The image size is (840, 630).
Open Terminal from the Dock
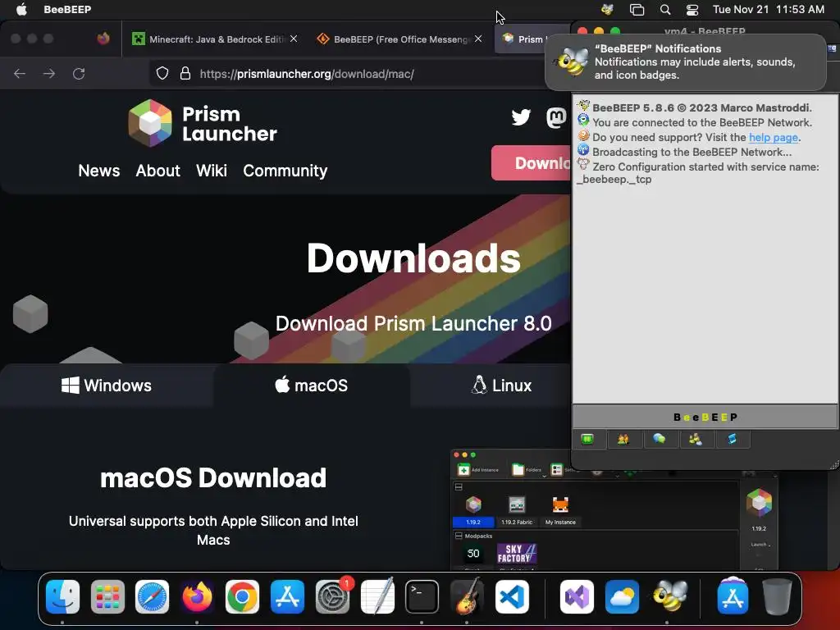pos(422,596)
